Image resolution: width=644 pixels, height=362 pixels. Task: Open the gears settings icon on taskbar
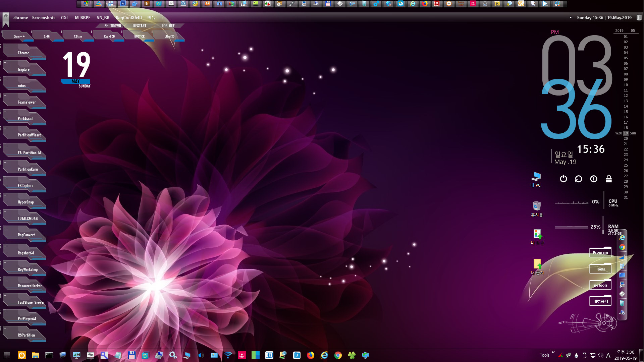pyautogui.click(x=173, y=355)
